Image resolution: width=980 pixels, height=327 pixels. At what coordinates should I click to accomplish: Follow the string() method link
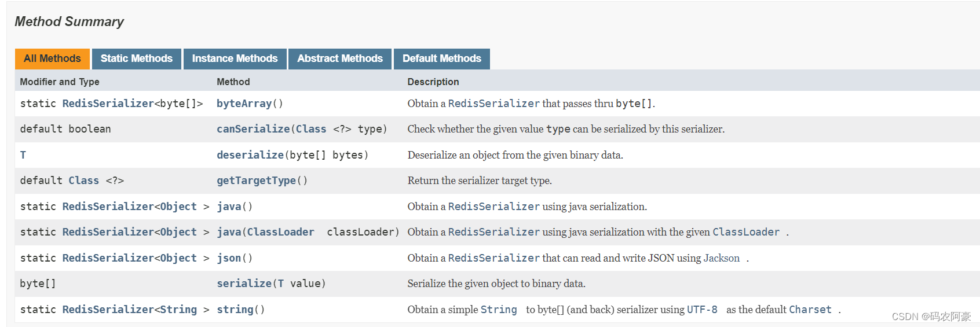coord(235,310)
